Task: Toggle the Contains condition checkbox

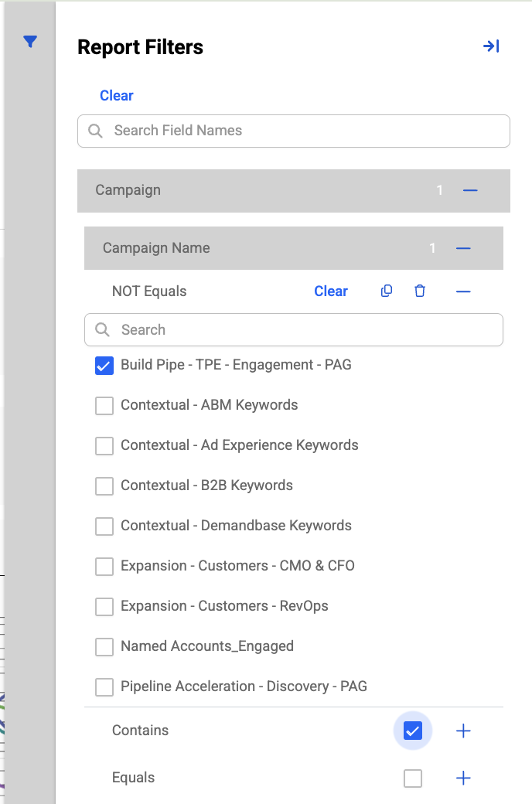Action: point(412,731)
